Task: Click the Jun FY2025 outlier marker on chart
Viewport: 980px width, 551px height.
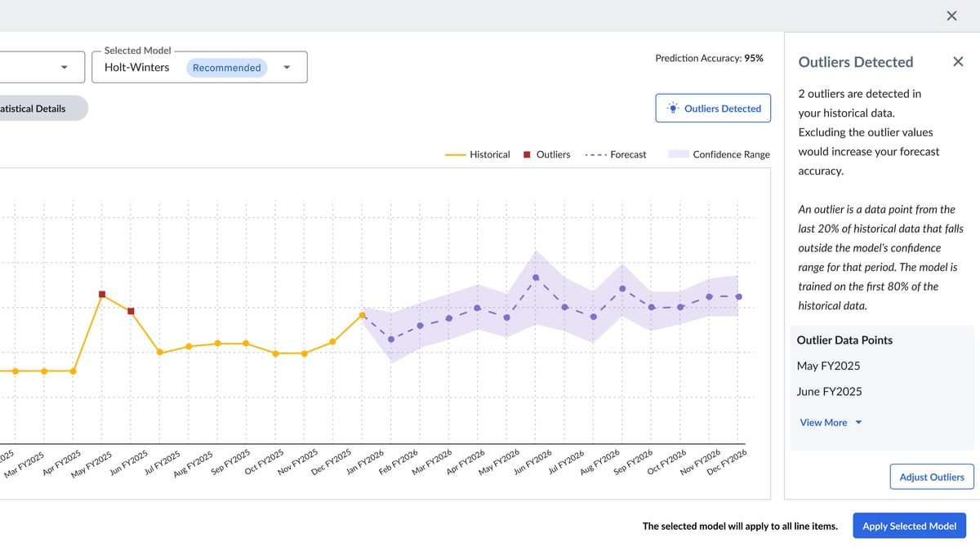Action: (131, 311)
